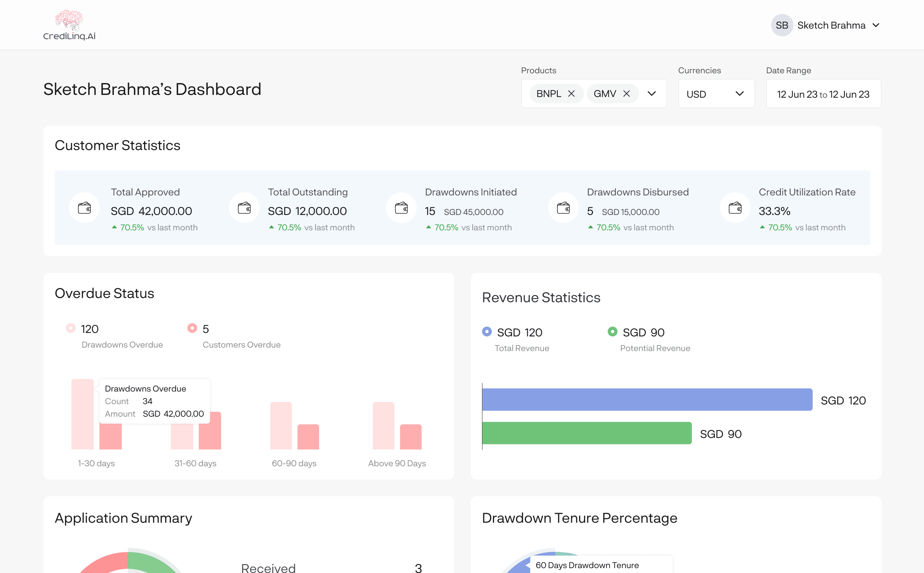Click the Received row in Application Summary
924x573 pixels.
(x=331, y=568)
